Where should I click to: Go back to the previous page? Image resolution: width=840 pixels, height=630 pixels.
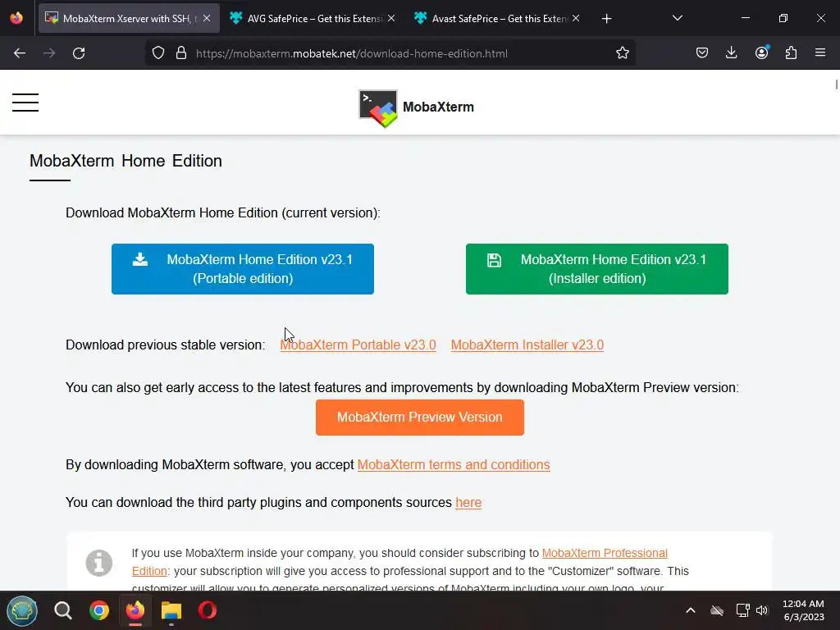pos(20,53)
